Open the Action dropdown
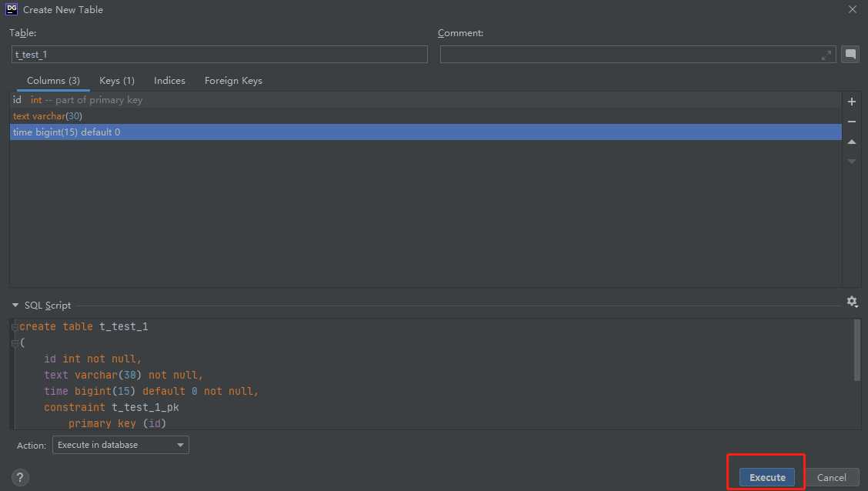Screen dimensions: 868x491 [x=121, y=445]
